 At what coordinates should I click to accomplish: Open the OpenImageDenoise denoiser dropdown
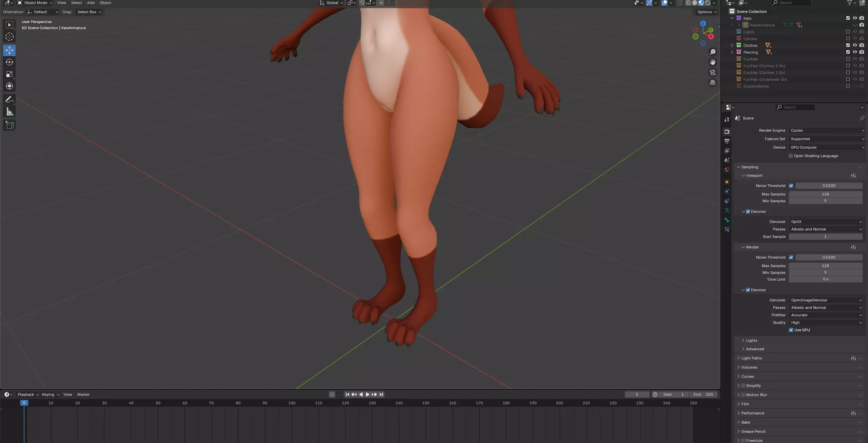tap(826, 300)
